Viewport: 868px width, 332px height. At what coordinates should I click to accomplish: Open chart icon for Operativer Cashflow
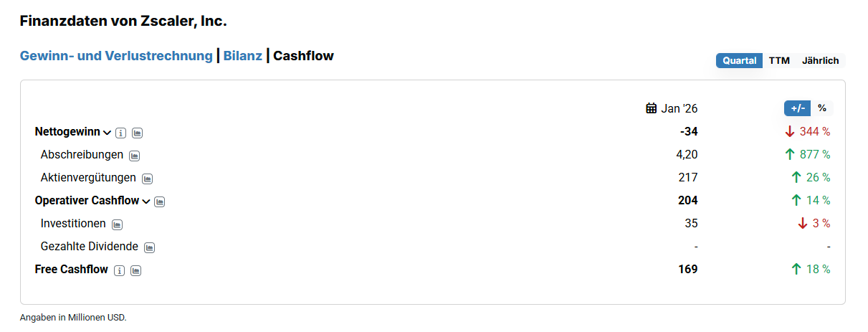point(159,201)
